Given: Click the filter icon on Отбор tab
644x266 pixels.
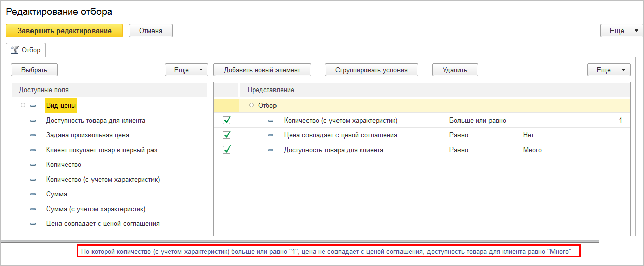Looking at the screenshot, I should [x=15, y=50].
